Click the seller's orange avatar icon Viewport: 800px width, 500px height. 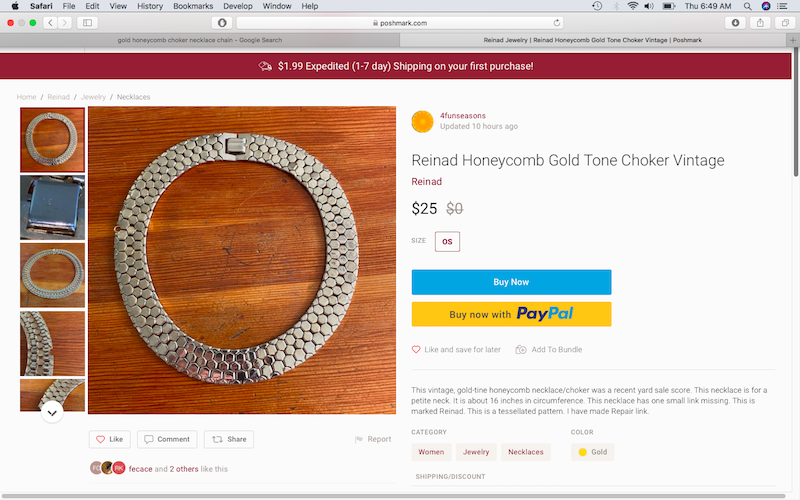[422, 121]
